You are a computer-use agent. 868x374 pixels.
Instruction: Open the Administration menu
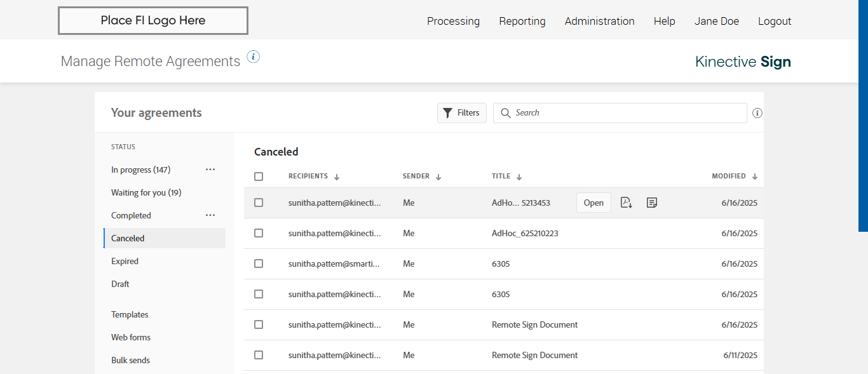point(599,21)
